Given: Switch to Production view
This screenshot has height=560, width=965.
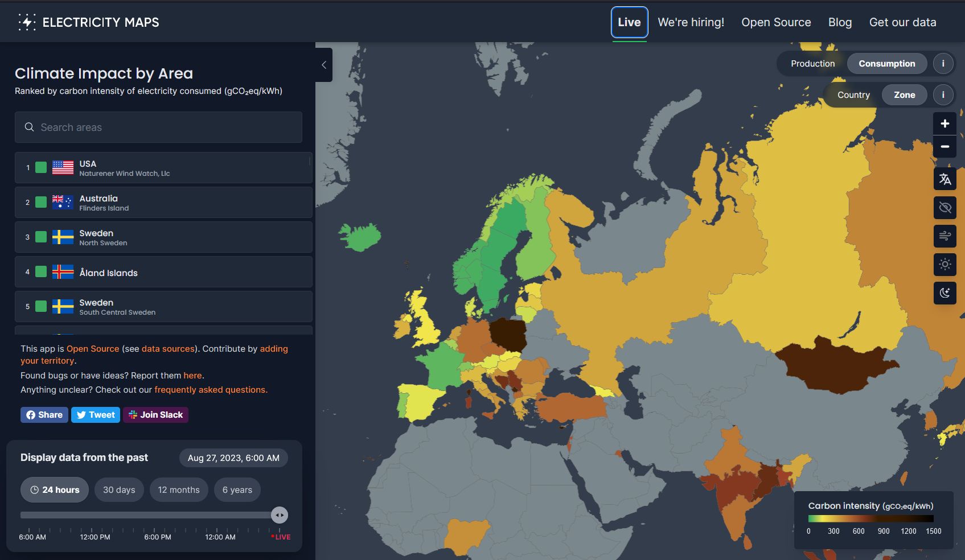Looking at the screenshot, I should 812,64.
